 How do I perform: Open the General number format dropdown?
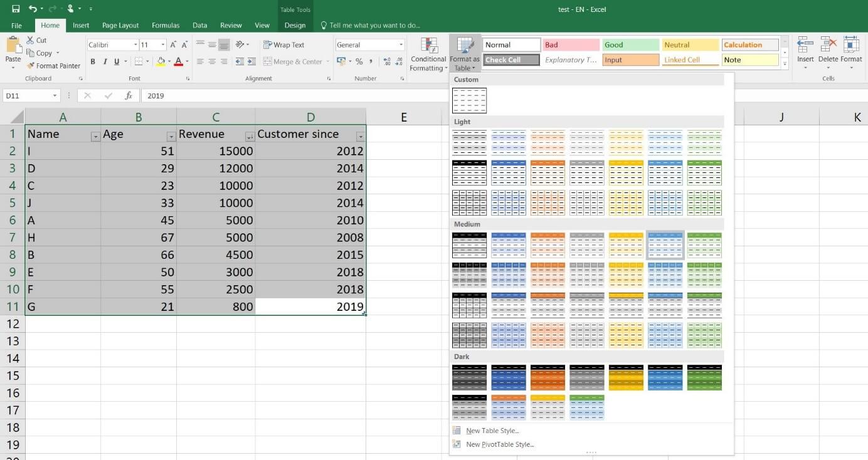click(x=400, y=44)
